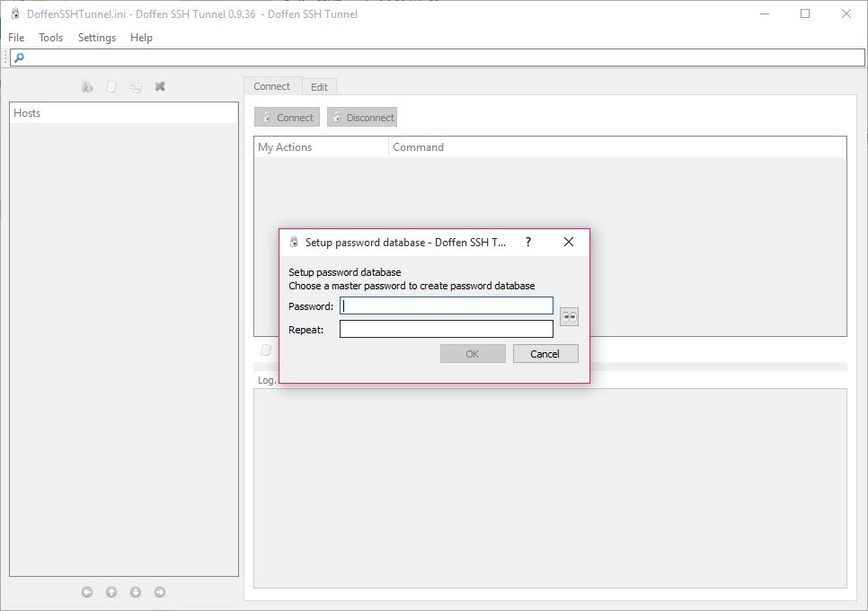Viewport: 868px width, 611px height.
Task: Click OK in the password dialog
Action: [473, 354]
